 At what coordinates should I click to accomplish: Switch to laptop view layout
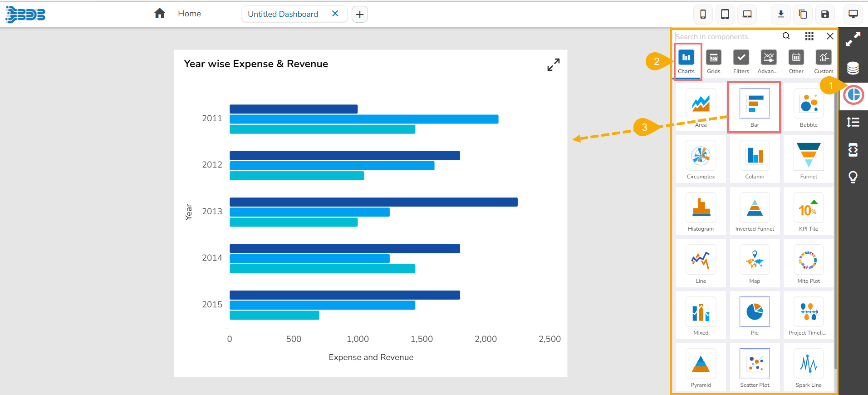[x=747, y=15]
